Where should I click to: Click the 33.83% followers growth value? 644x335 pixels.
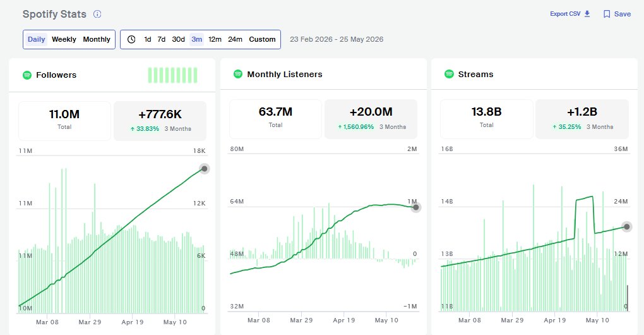coord(148,129)
